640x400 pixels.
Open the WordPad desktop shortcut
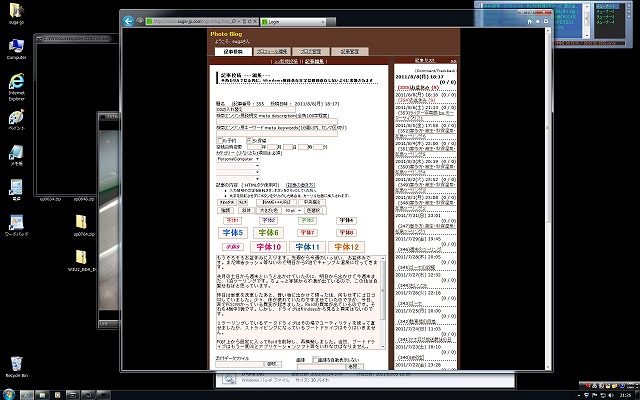16,225
